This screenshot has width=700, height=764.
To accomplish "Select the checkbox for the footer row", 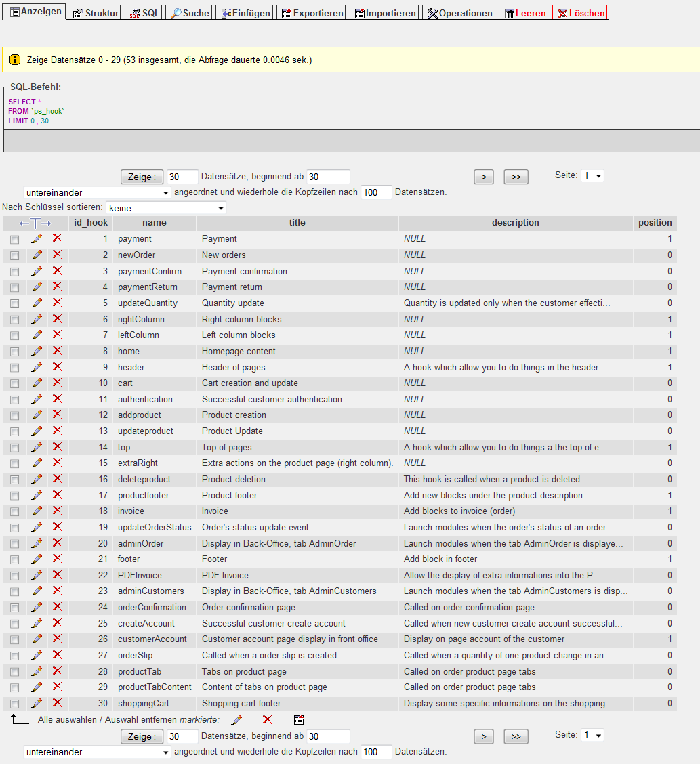I will click(14, 559).
